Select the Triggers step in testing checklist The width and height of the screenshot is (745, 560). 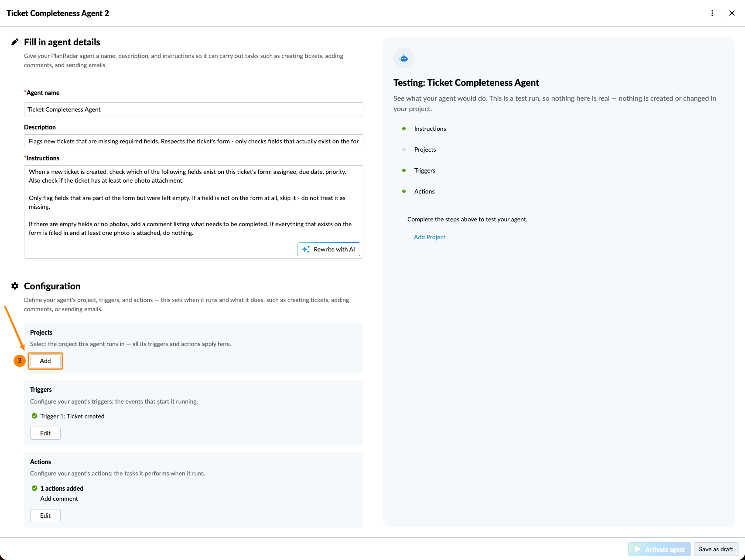click(x=425, y=170)
